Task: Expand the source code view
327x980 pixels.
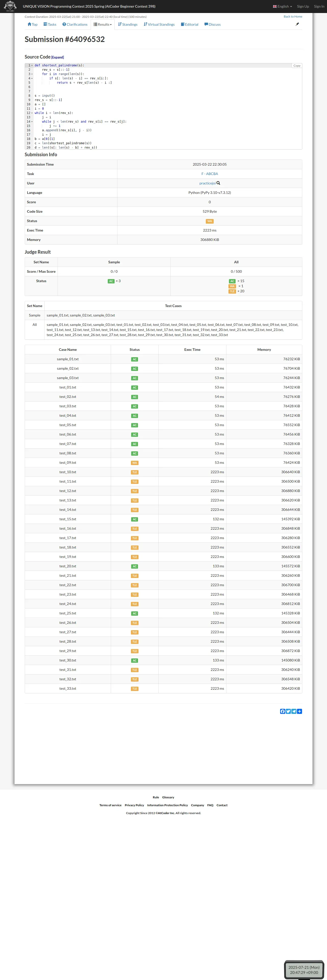Action: [x=58, y=57]
